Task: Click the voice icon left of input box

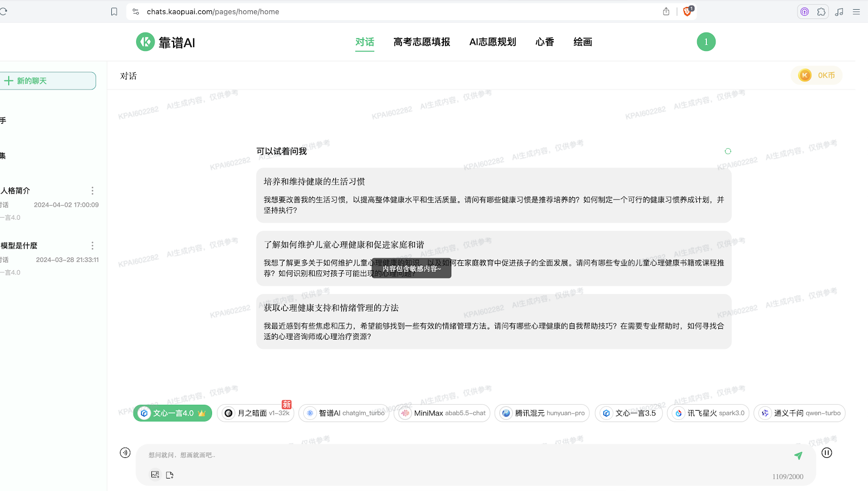Action: (x=125, y=453)
